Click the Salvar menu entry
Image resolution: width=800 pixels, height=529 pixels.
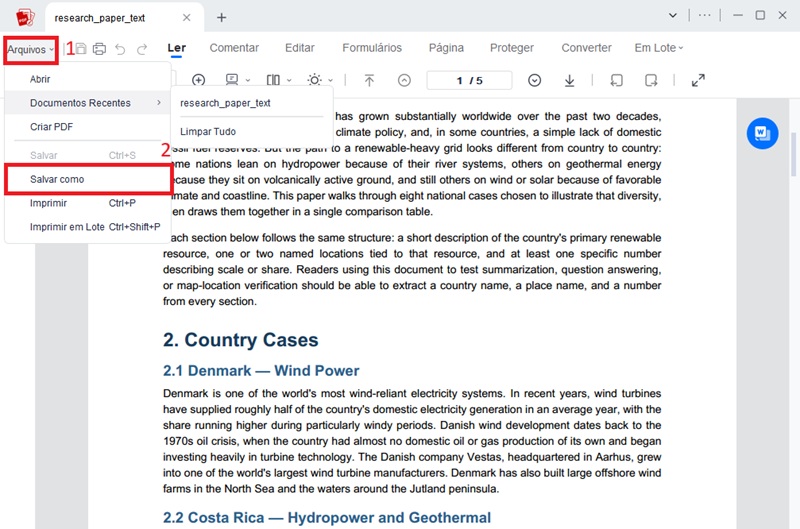(x=88, y=155)
